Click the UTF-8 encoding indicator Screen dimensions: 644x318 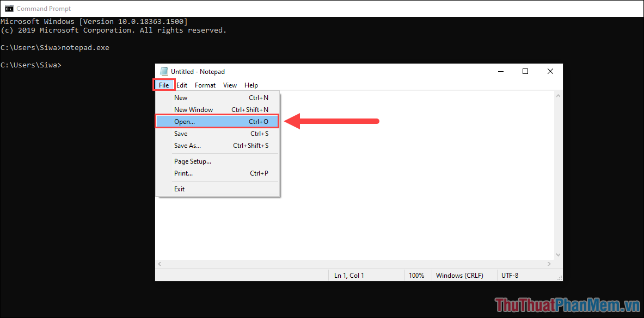[x=510, y=275]
